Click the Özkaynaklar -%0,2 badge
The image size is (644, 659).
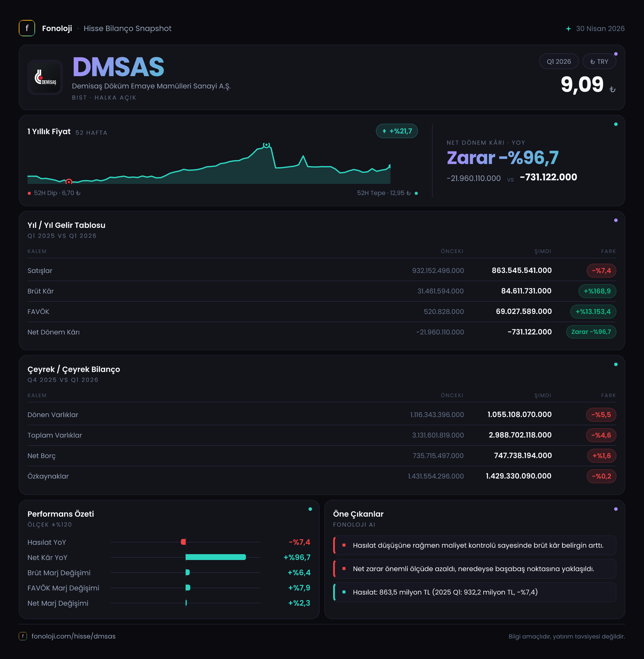click(x=601, y=476)
